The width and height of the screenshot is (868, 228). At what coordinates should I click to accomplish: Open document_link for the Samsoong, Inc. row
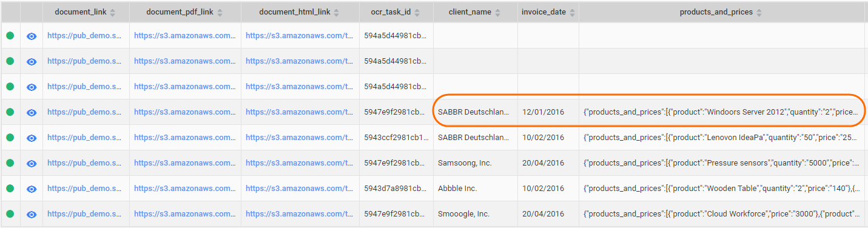[84, 163]
